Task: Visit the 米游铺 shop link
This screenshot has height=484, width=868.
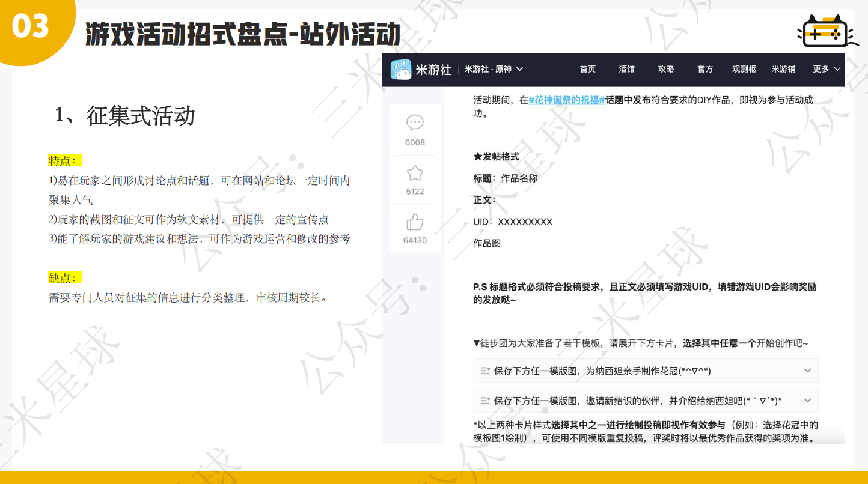Action: [x=783, y=69]
